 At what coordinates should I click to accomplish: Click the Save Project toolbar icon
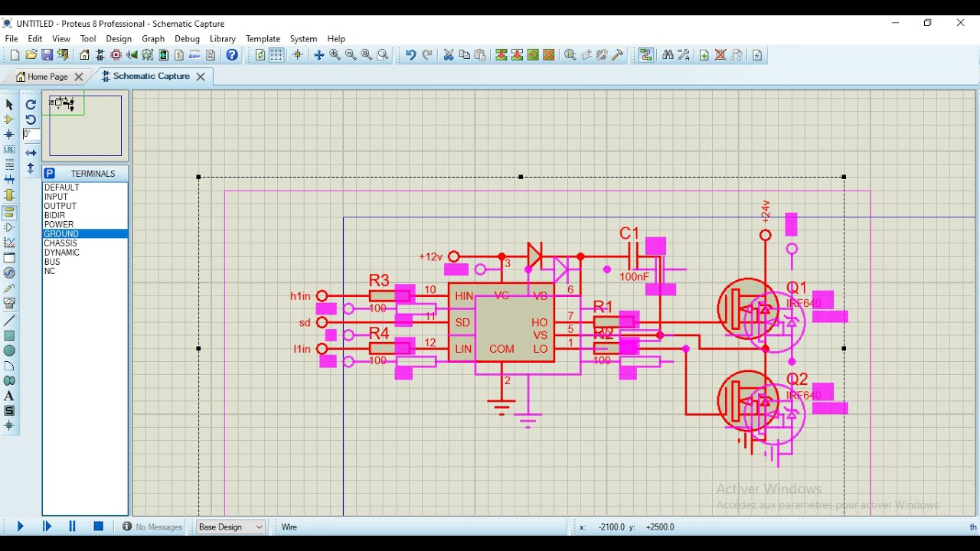47,55
